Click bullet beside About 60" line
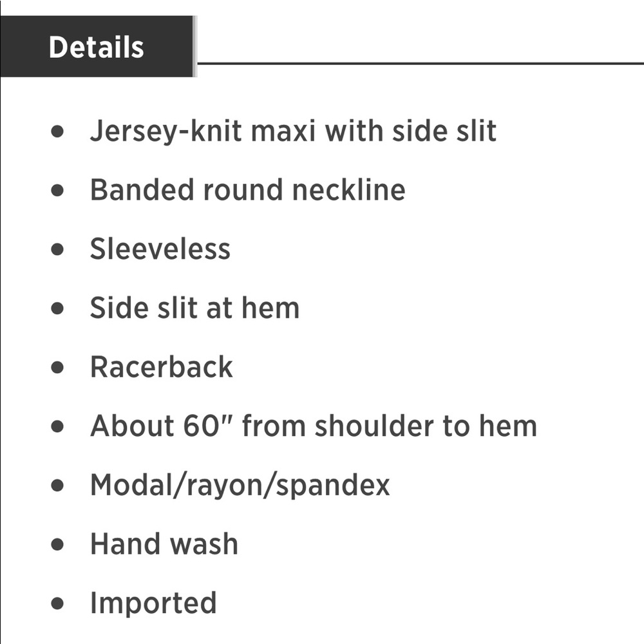 [57, 426]
